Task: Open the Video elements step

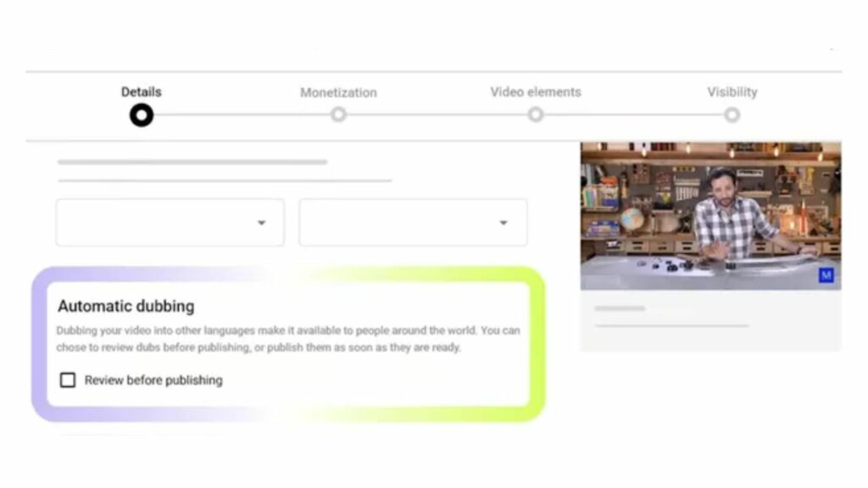Action: pyautogui.click(x=535, y=93)
